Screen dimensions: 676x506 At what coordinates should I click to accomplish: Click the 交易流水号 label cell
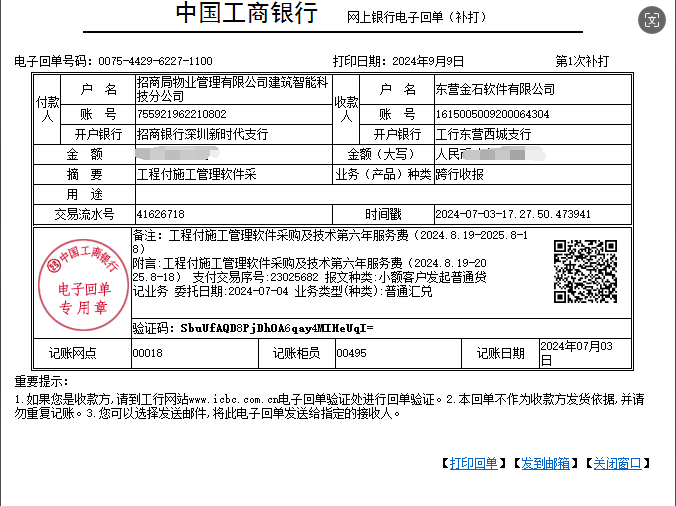[84, 214]
